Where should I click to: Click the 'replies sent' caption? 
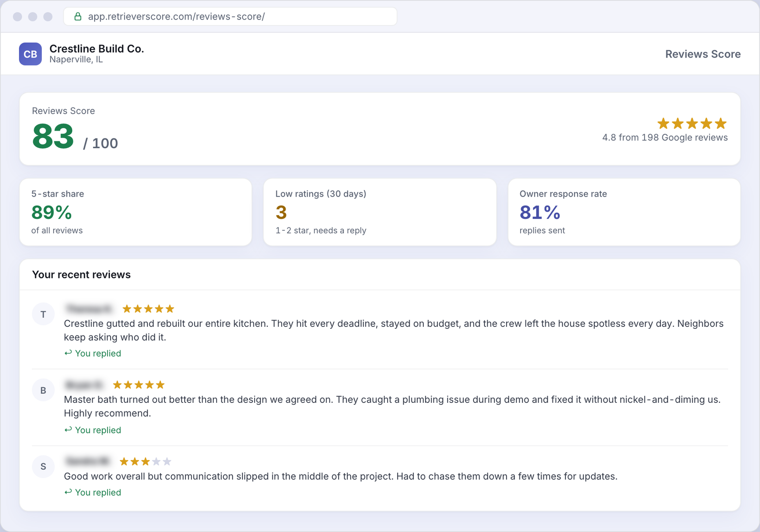click(x=542, y=231)
